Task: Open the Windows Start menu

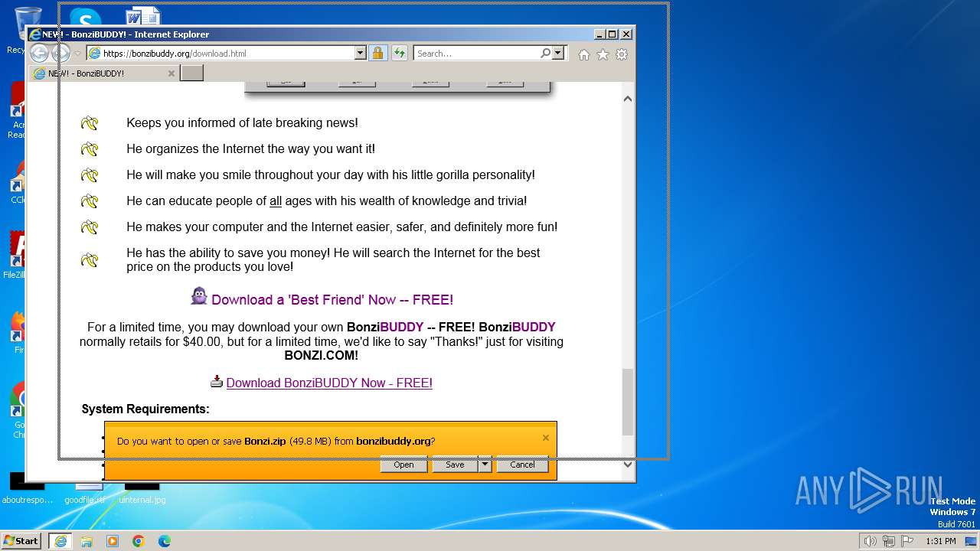Action: pyautogui.click(x=21, y=541)
